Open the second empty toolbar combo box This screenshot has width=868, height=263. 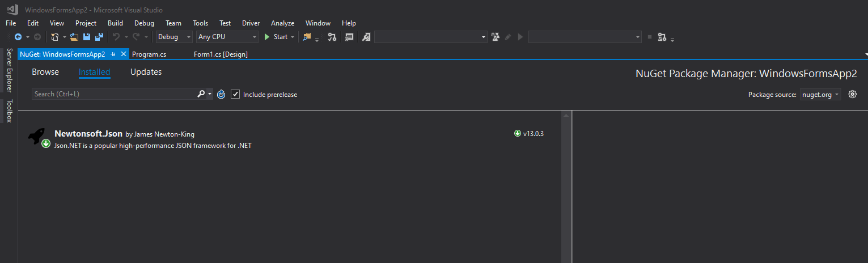585,37
